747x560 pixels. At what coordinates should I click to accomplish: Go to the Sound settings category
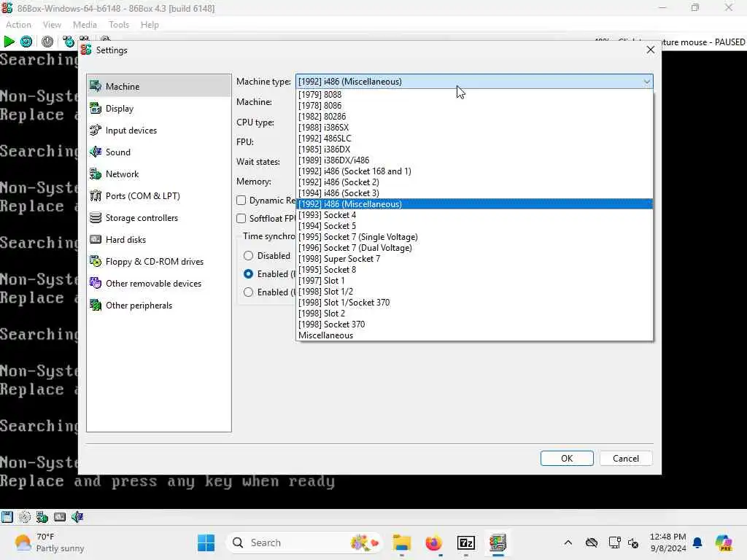(158, 152)
